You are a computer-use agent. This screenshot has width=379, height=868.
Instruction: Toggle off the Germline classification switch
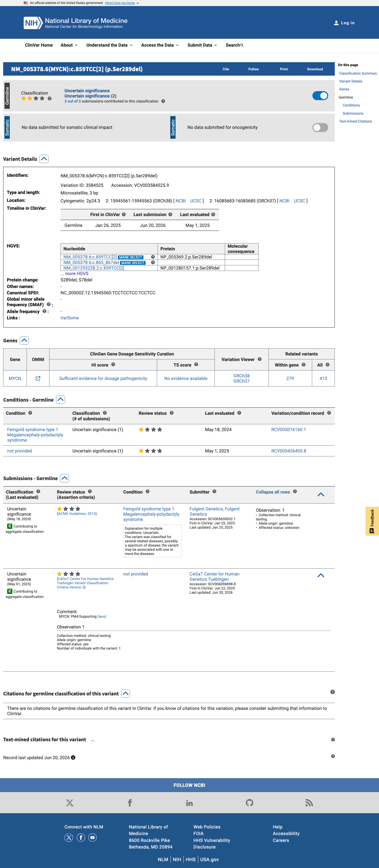(320, 96)
